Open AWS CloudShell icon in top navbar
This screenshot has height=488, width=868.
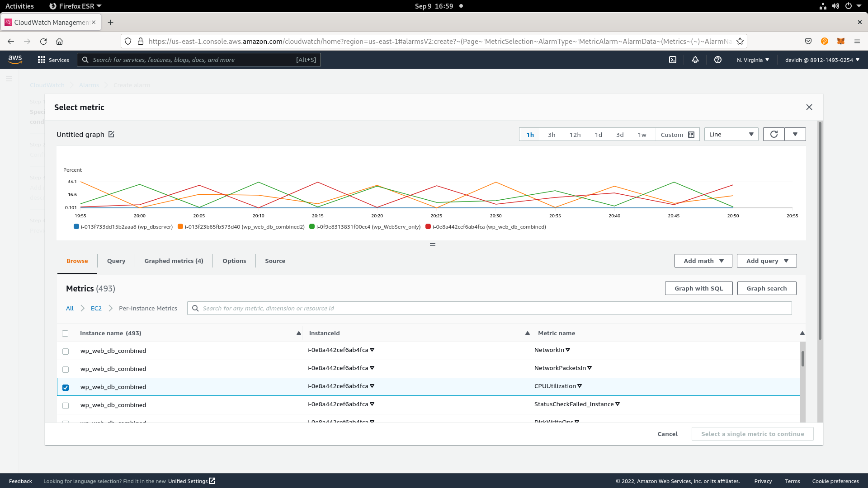click(x=673, y=60)
